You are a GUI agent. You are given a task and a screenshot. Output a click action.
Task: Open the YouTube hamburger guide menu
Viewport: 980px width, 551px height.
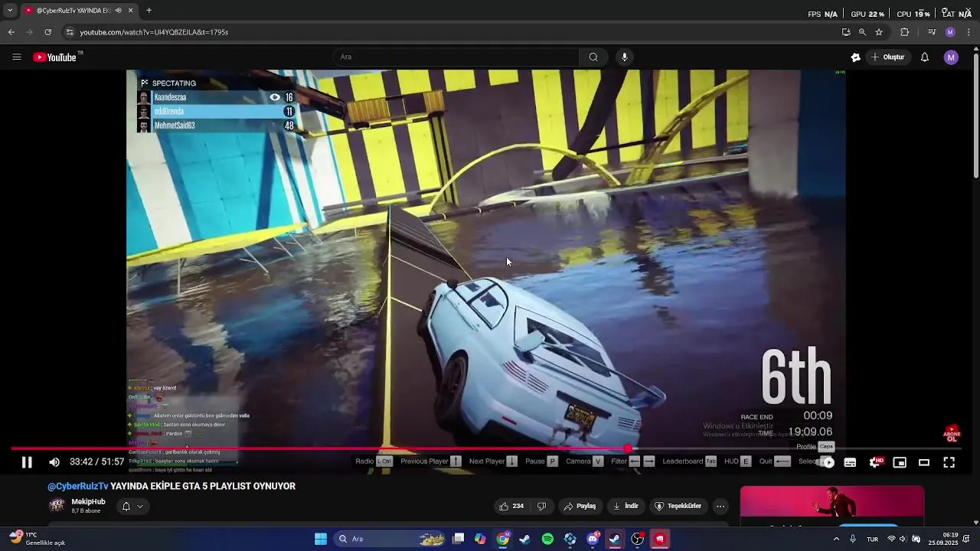point(16,57)
